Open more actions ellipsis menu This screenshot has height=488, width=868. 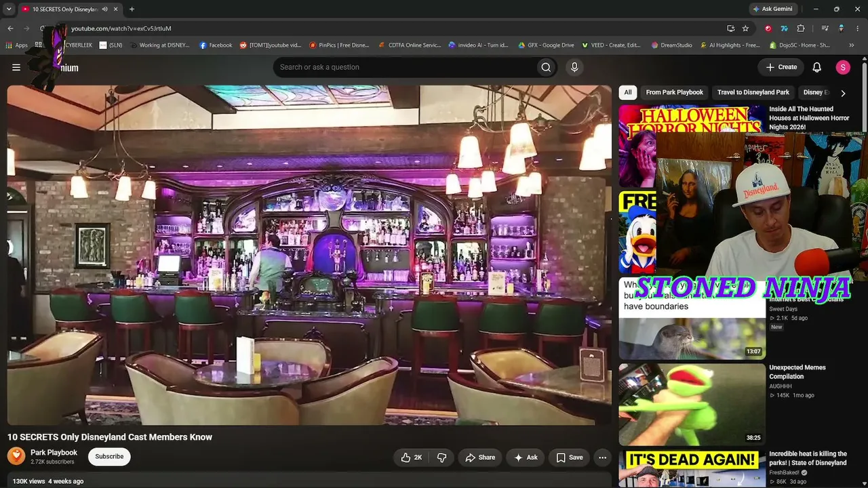tap(602, 457)
